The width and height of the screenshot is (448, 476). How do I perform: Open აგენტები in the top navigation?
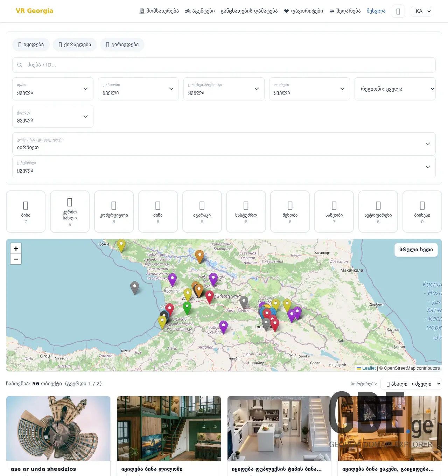200,11
